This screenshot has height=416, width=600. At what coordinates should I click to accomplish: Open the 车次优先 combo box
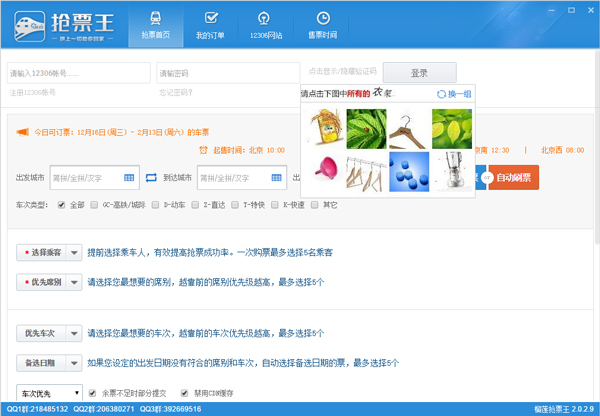point(49,393)
